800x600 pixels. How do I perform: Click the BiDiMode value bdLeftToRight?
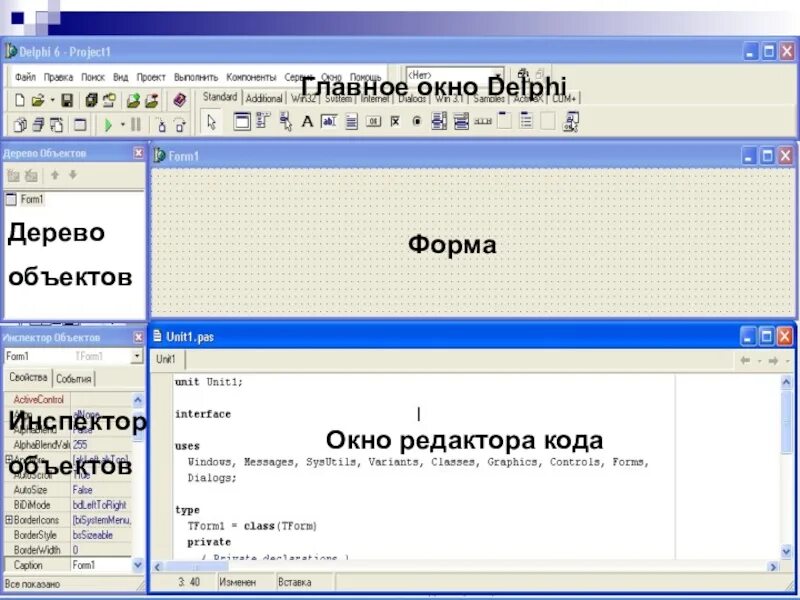point(101,505)
